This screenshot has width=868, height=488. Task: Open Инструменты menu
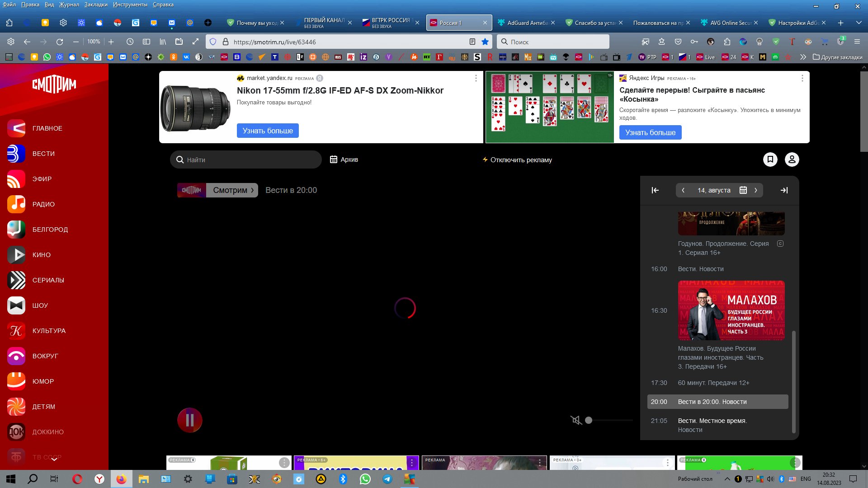(130, 5)
